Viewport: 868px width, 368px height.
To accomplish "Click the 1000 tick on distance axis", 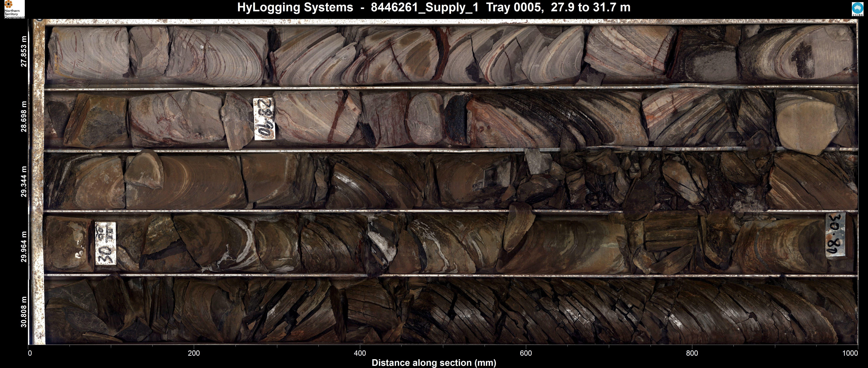I will pos(850,353).
